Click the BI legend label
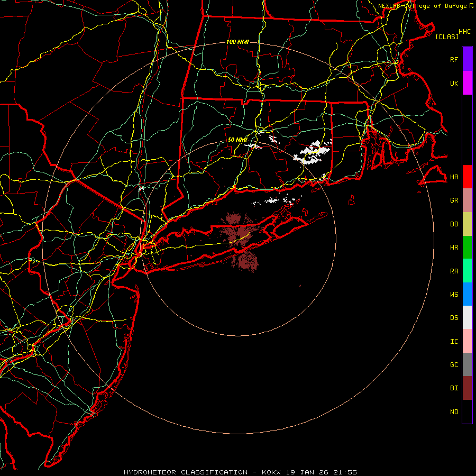Image resolution: width=476 pixels, height=476 pixels. pyautogui.click(x=454, y=388)
